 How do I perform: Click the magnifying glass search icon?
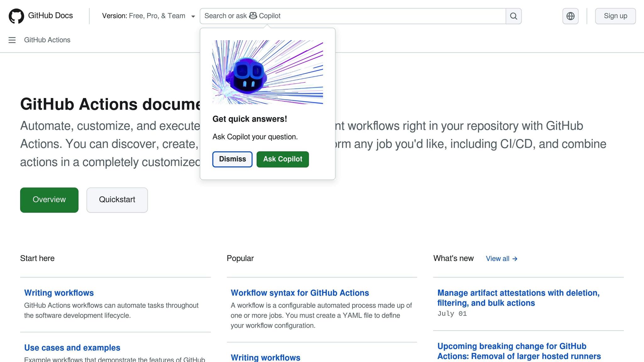pyautogui.click(x=514, y=16)
